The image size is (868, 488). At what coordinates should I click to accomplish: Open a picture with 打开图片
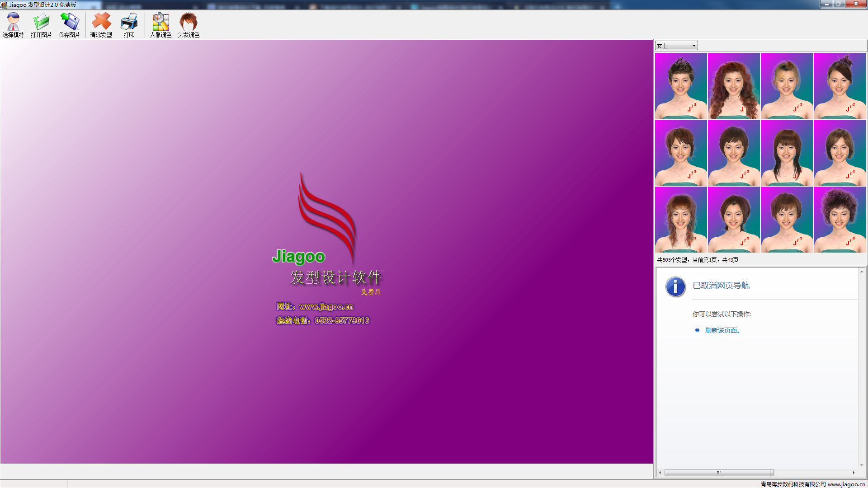click(x=41, y=25)
